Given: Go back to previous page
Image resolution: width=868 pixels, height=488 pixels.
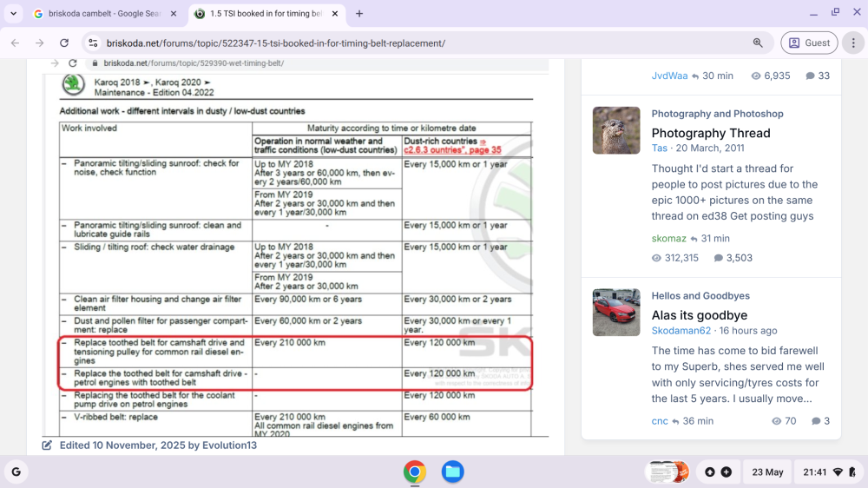Looking at the screenshot, I should pyautogui.click(x=15, y=43).
